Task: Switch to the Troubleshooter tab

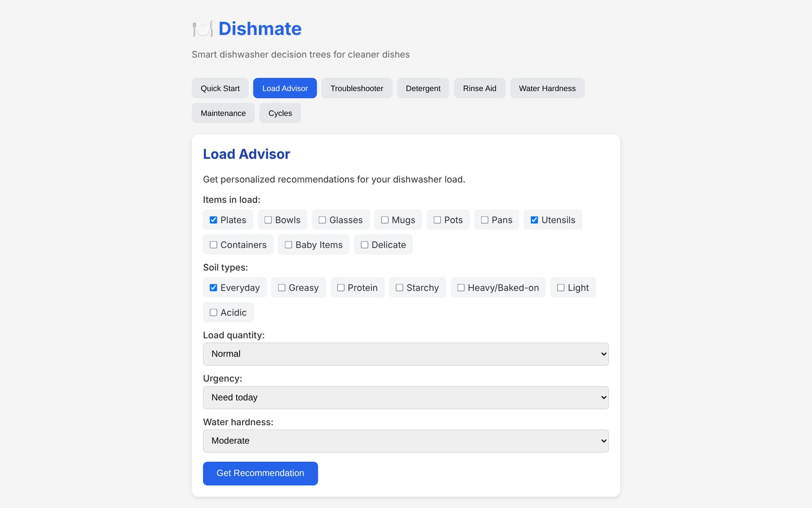Action: point(357,88)
